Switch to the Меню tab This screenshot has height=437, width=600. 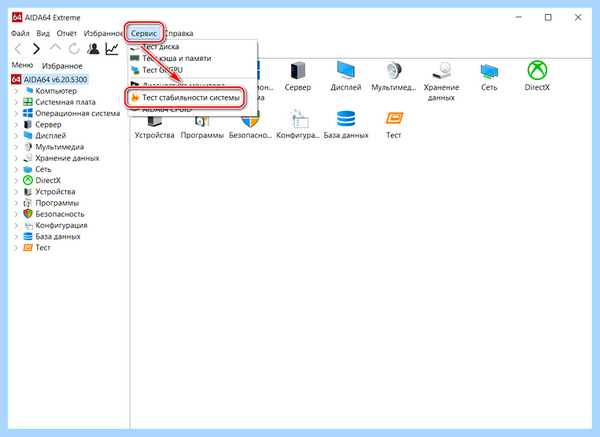tap(22, 65)
